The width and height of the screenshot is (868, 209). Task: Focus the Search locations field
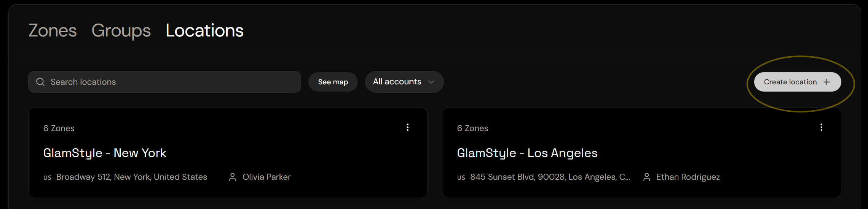coord(164,82)
